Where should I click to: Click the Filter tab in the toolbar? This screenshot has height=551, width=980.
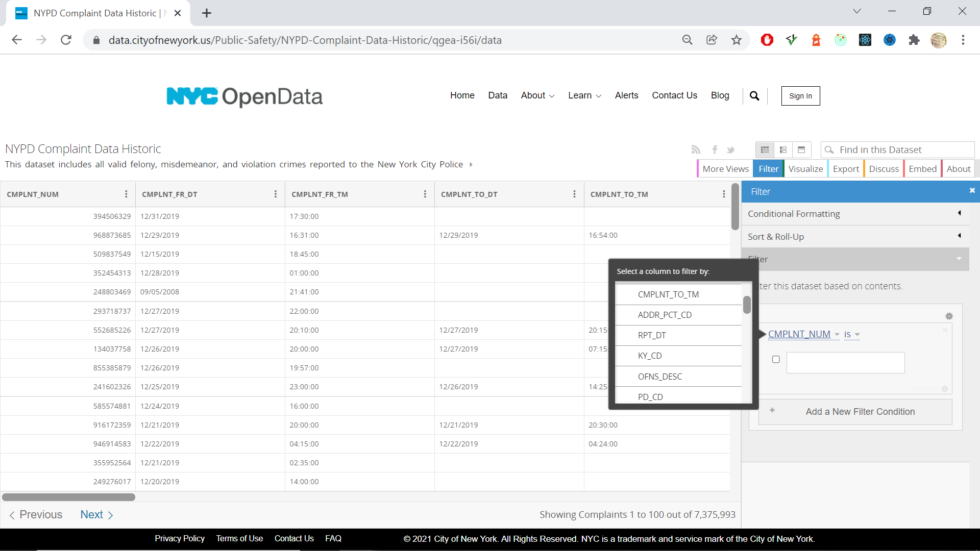pos(769,169)
